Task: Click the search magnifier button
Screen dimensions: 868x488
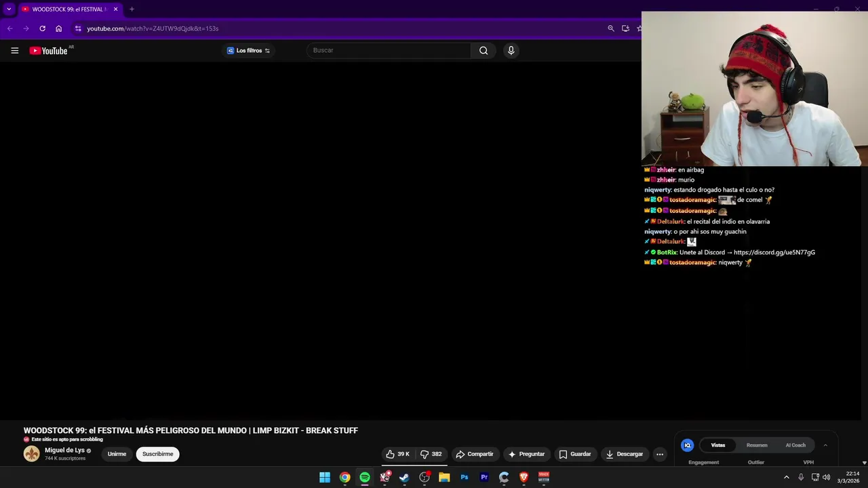Action: 484,50
